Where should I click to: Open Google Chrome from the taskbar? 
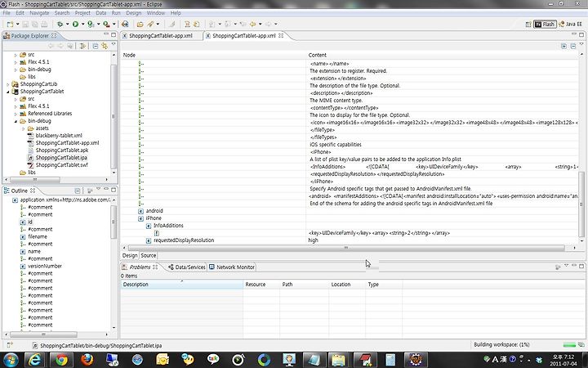[x=61, y=360]
